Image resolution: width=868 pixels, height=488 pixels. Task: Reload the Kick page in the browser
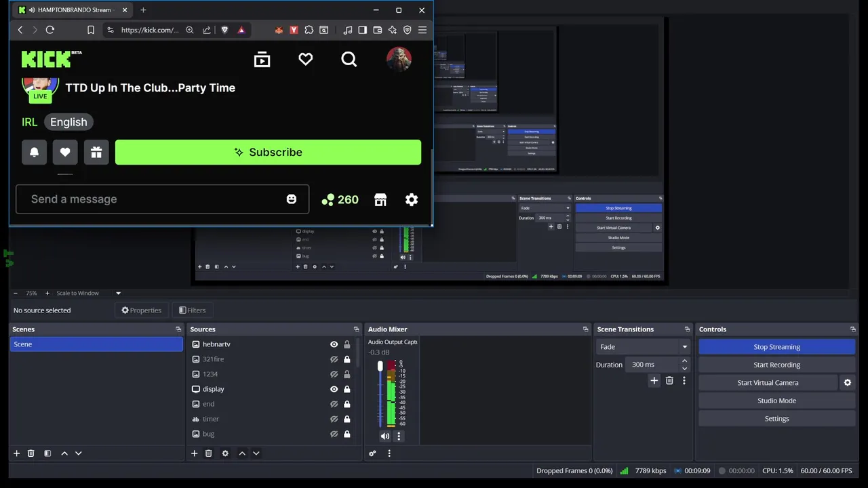point(50,30)
